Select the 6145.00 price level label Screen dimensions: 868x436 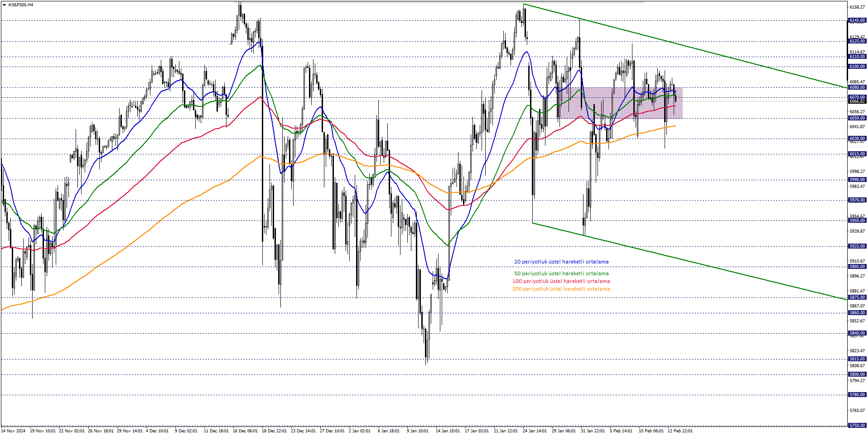tap(857, 20)
